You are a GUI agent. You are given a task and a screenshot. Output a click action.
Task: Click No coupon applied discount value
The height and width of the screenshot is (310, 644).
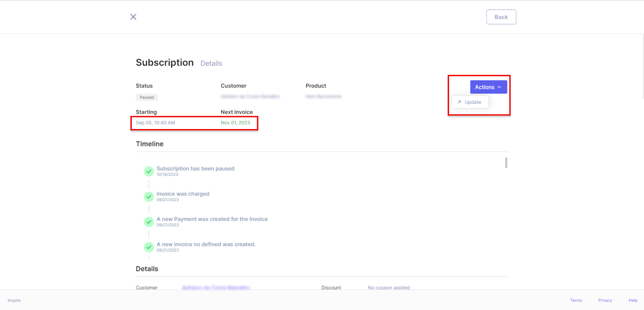click(389, 288)
